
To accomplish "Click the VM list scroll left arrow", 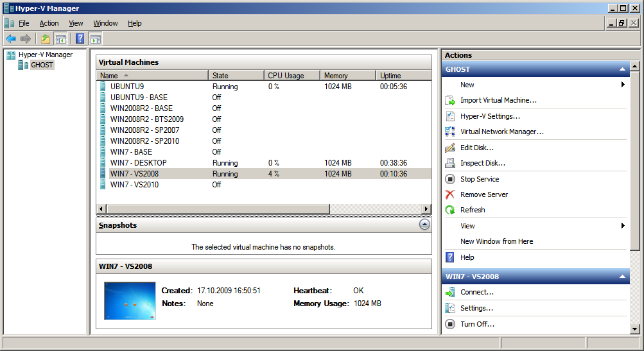I will 101,209.
